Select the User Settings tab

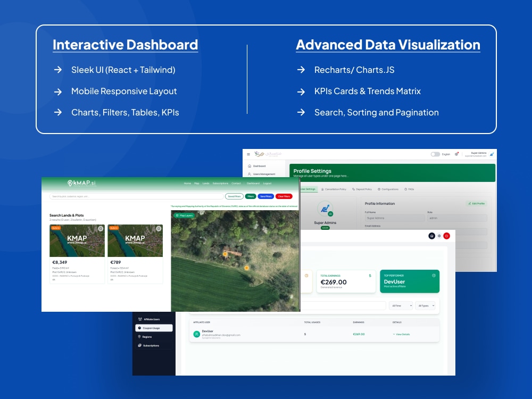[308, 189]
